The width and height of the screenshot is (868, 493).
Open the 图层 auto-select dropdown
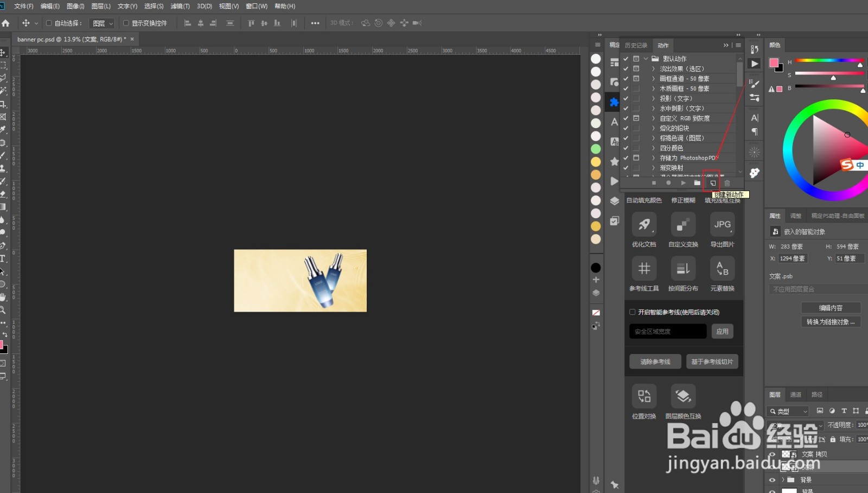pos(102,23)
